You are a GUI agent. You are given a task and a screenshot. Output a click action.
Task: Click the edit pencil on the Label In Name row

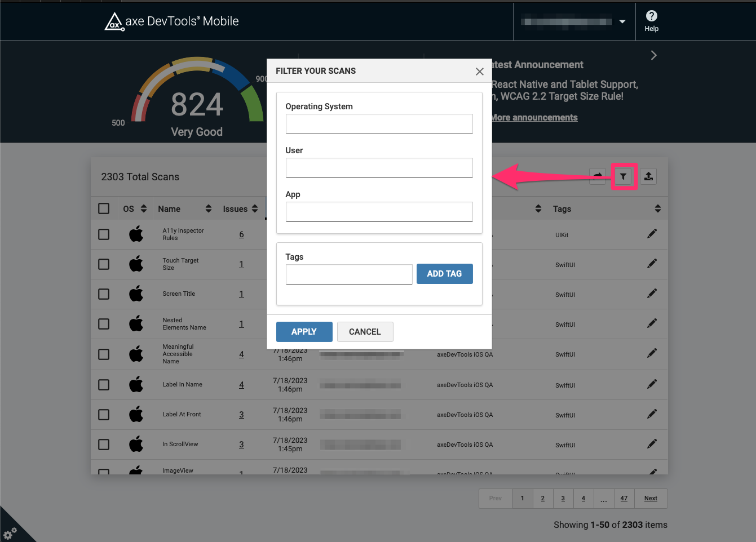tap(652, 384)
